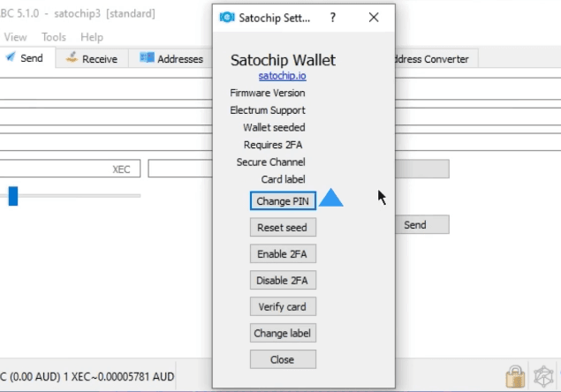
Task: Click the fee slider handle
Action: [13, 196]
